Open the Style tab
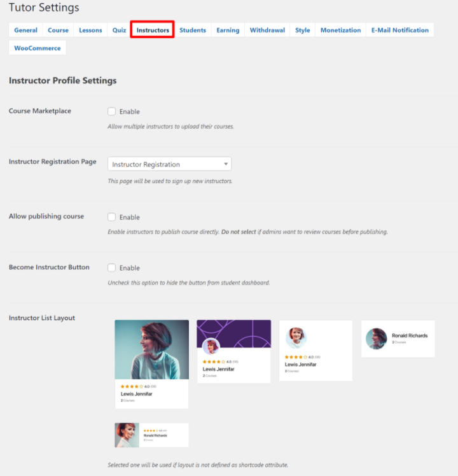The width and height of the screenshot is (458, 476). click(x=303, y=30)
